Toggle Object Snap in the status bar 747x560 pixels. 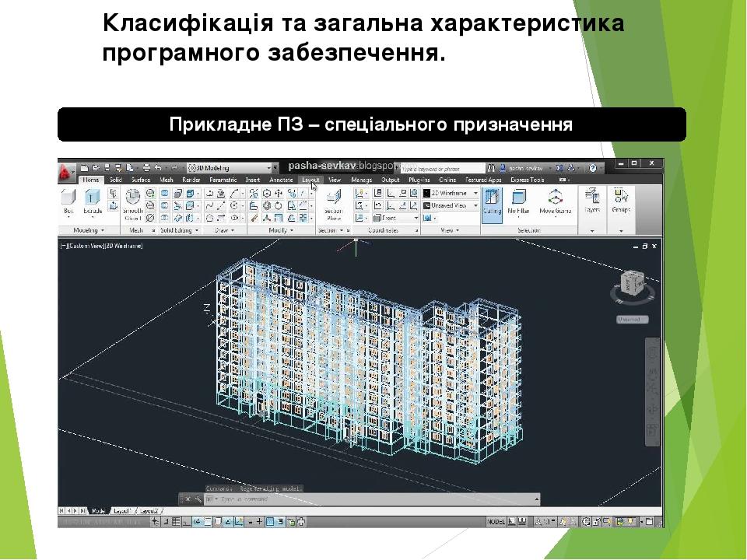[x=207, y=522]
